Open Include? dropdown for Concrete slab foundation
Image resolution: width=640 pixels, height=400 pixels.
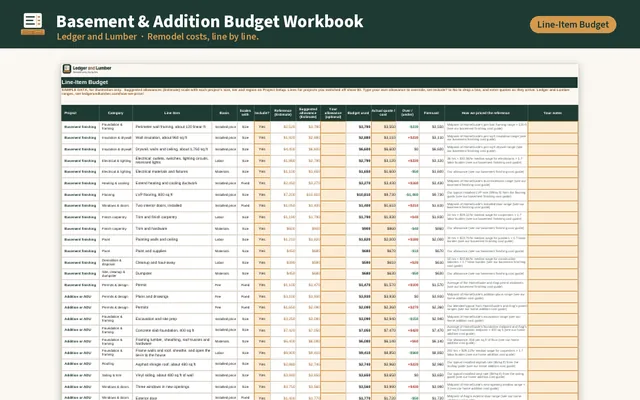tap(262, 330)
